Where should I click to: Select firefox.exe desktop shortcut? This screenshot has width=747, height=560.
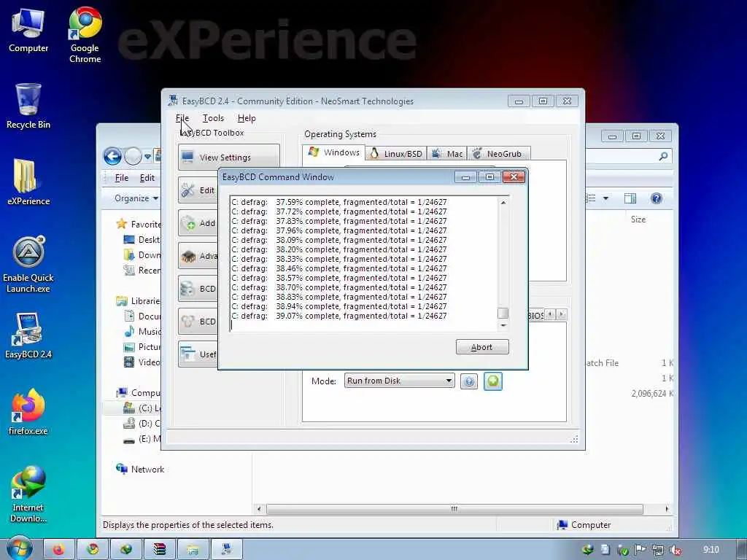[28, 412]
